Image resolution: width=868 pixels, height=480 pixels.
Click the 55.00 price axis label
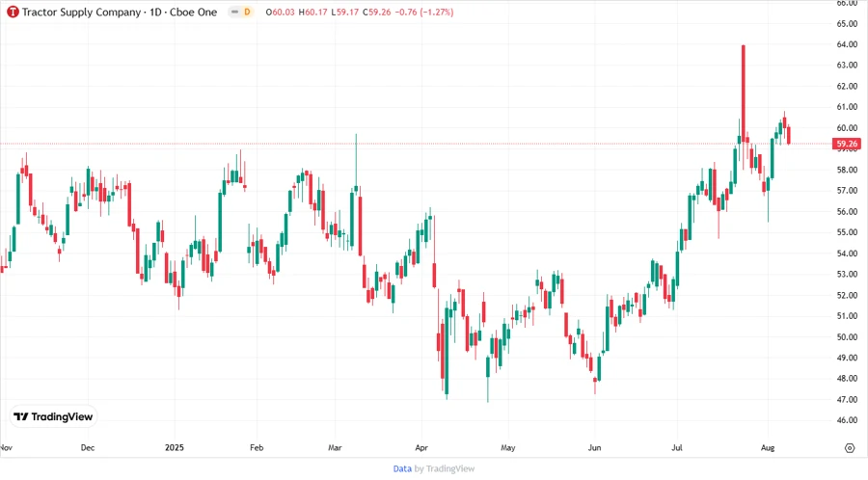click(847, 232)
